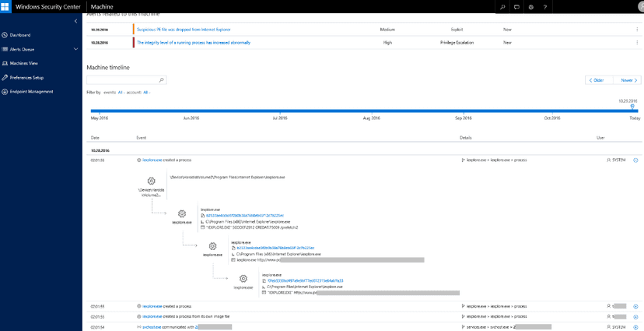Click gear icon of second iexplore.exe node

(x=213, y=246)
